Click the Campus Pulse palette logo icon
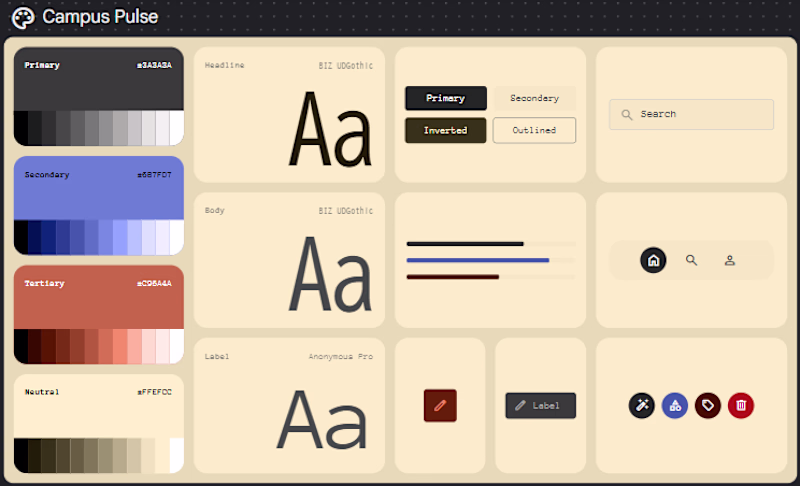The height and width of the screenshot is (486, 800). pyautogui.click(x=23, y=17)
